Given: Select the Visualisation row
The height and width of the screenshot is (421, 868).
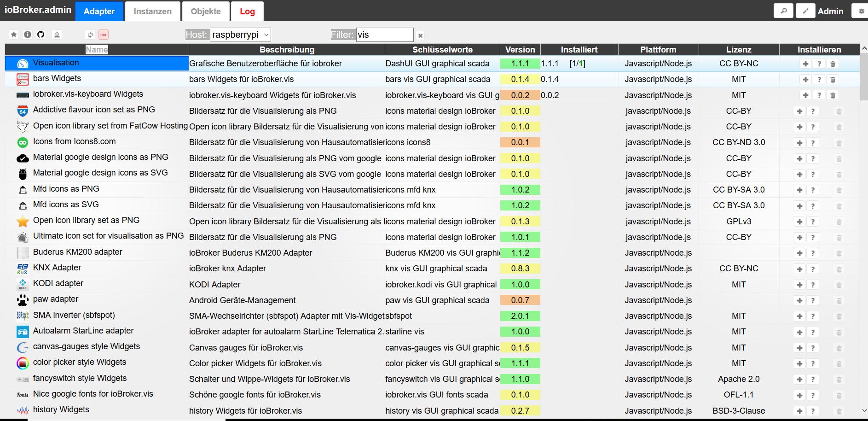Looking at the screenshot, I should tap(432, 64).
